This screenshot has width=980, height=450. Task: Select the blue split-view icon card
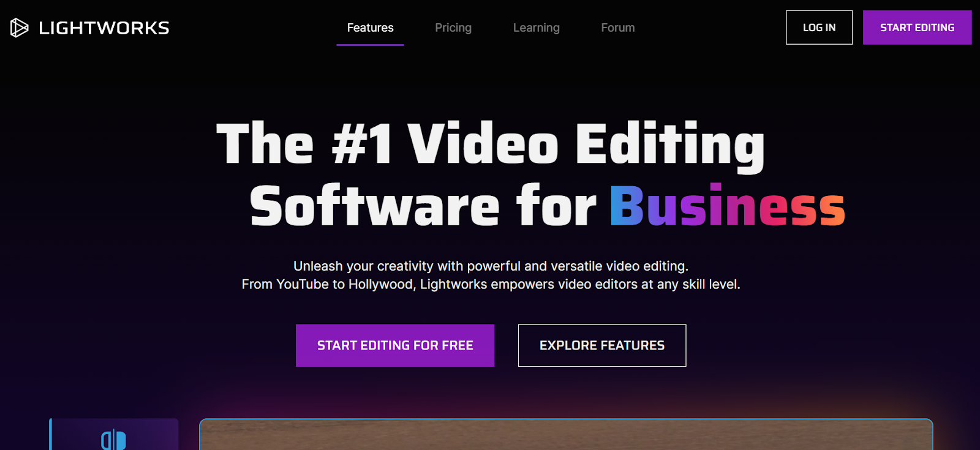[x=114, y=435]
